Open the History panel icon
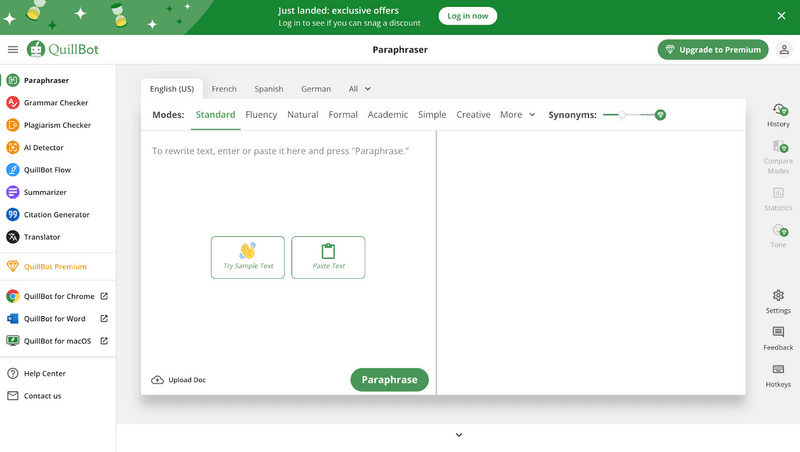Viewport: 800px width, 452px height. (778, 111)
